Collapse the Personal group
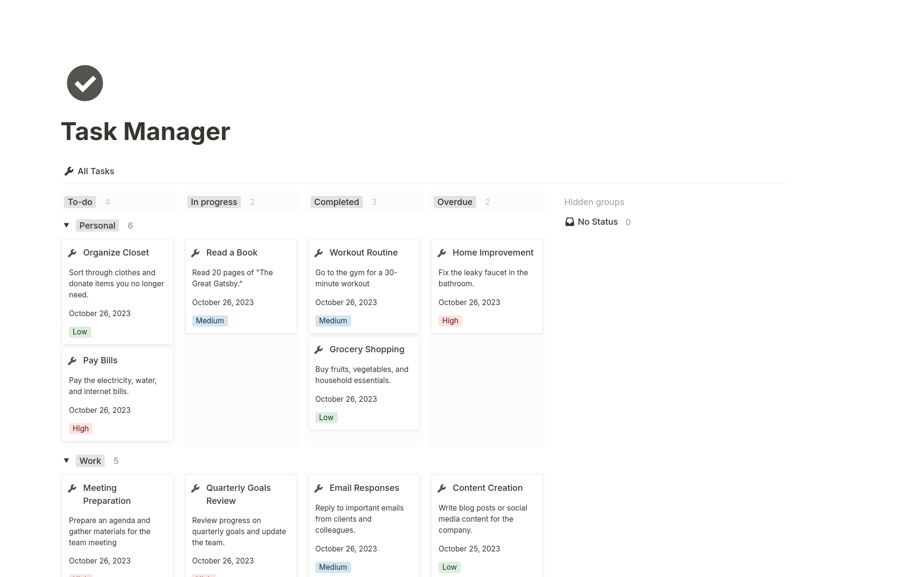This screenshot has height=577, width=924. click(x=66, y=225)
